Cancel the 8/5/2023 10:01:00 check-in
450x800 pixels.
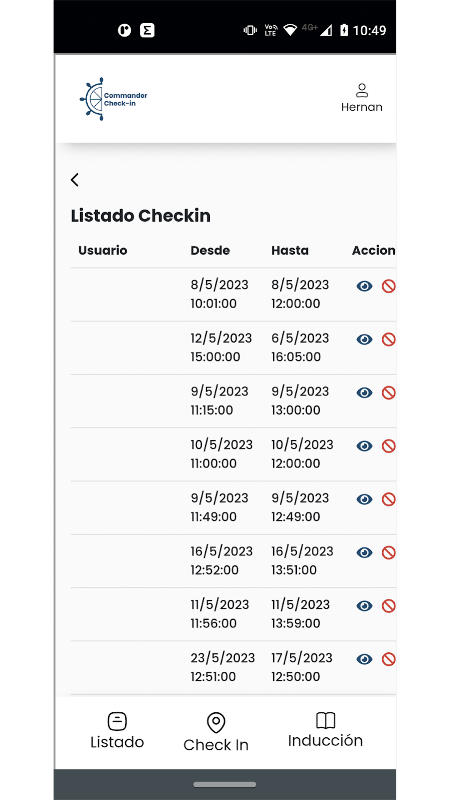click(x=389, y=286)
